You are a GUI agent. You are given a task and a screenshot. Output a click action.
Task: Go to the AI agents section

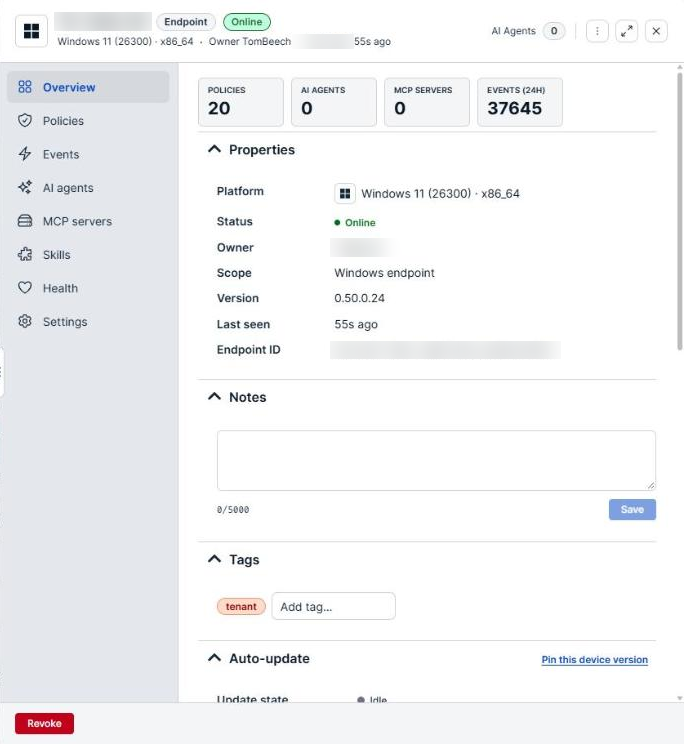coord(88,188)
